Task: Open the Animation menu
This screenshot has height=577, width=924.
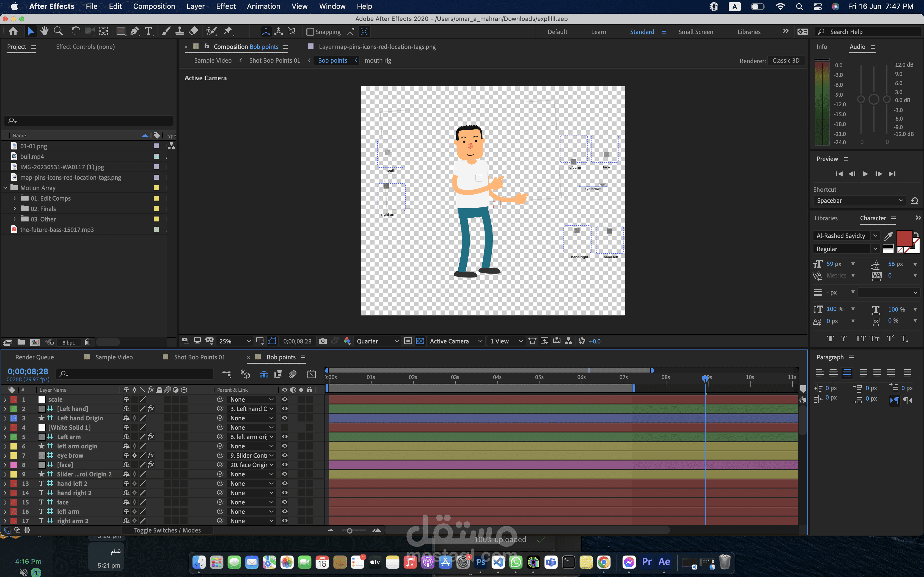Action: coord(263,7)
